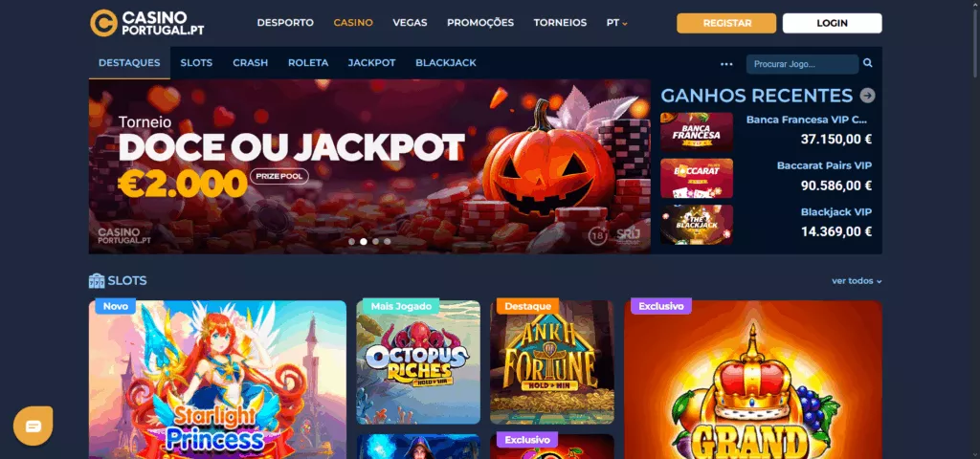Open the Octopus Riches game tile

(418, 362)
